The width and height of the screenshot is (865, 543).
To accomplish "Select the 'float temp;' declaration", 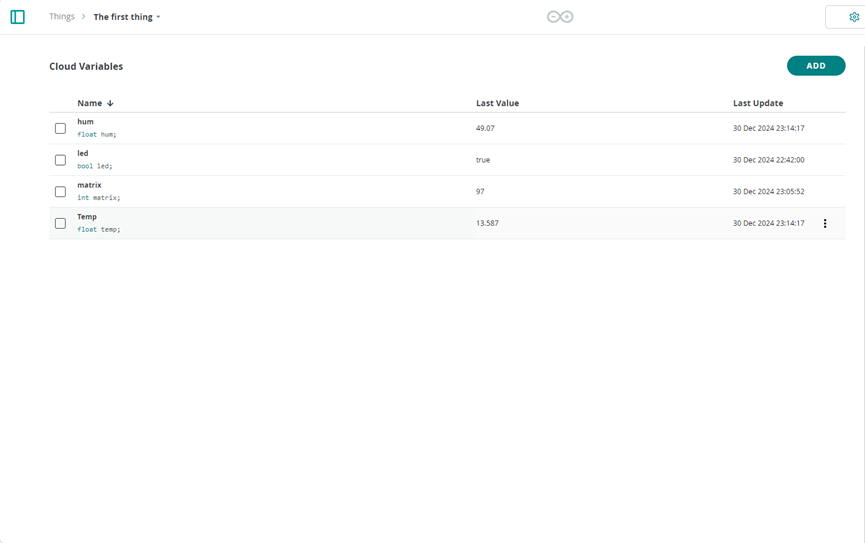I will (x=99, y=230).
